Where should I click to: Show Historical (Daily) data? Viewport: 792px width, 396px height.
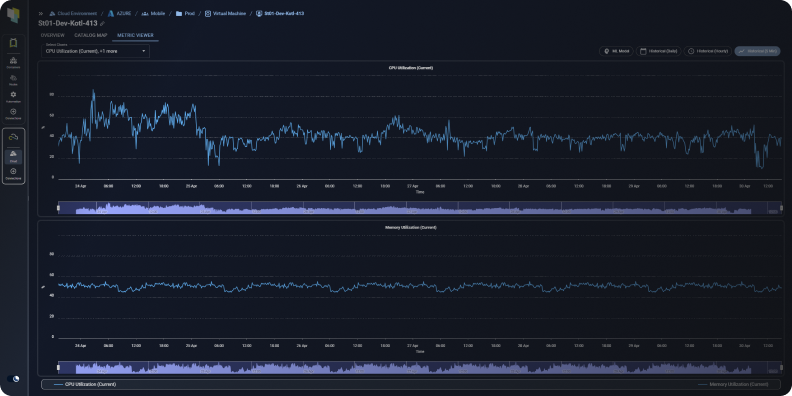click(x=659, y=51)
